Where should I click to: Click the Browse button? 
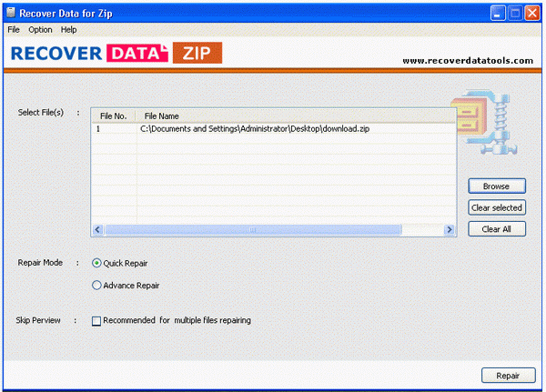[497, 186]
